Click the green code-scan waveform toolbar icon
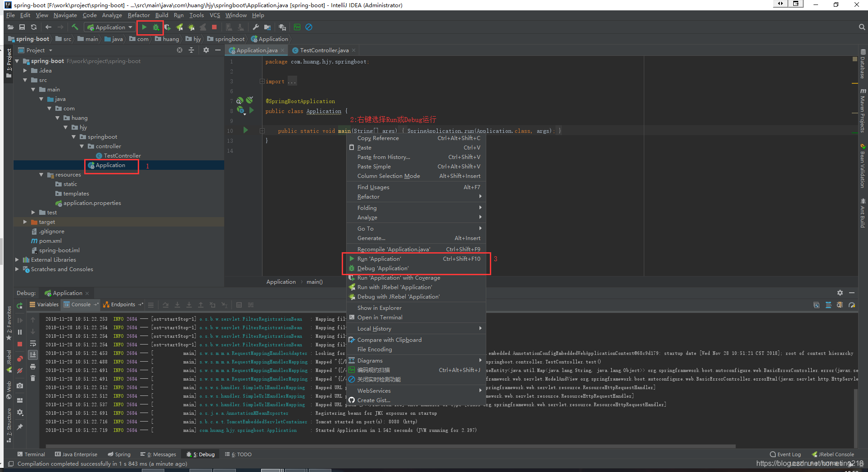868x472 pixels. point(297,27)
